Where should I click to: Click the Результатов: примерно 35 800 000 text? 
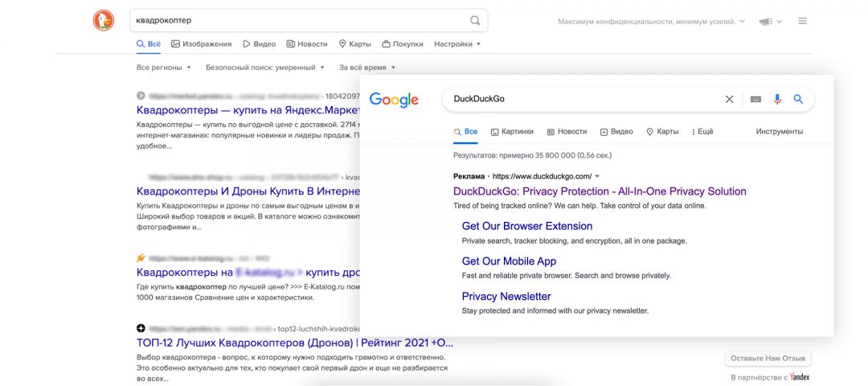point(532,156)
